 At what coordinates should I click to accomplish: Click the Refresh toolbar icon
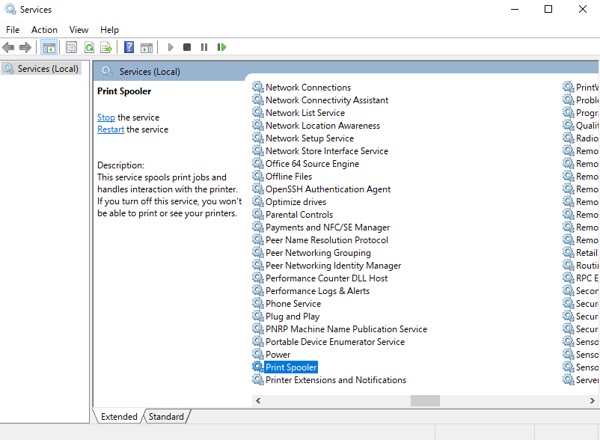click(89, 47)
